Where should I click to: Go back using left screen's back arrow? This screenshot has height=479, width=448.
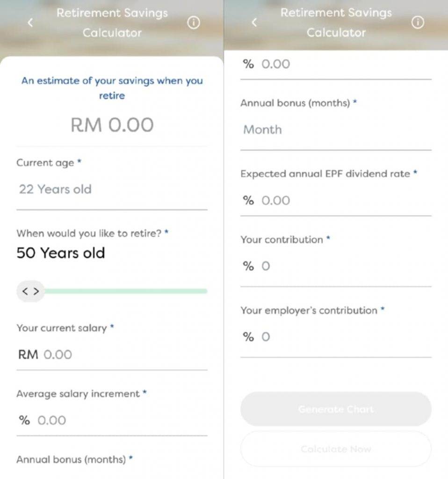tap(30, 22)
